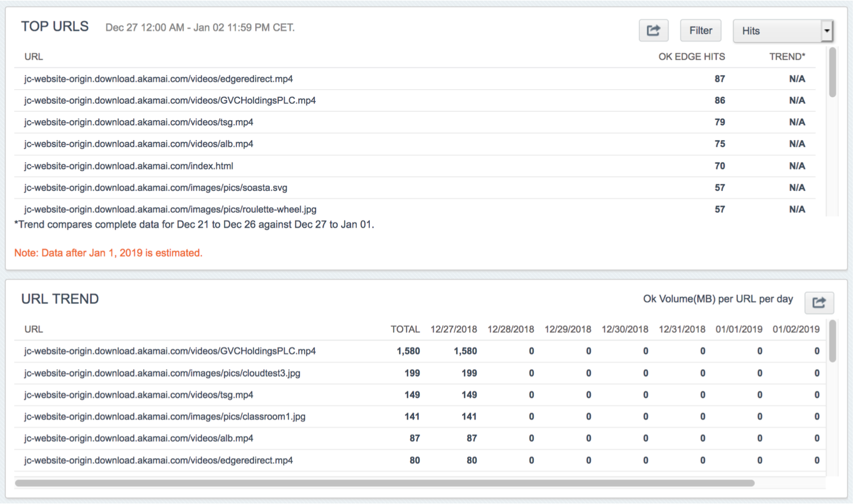854x504 pixels.
Task: Select the soasta.svg URL row
Action: coord(415,188)
